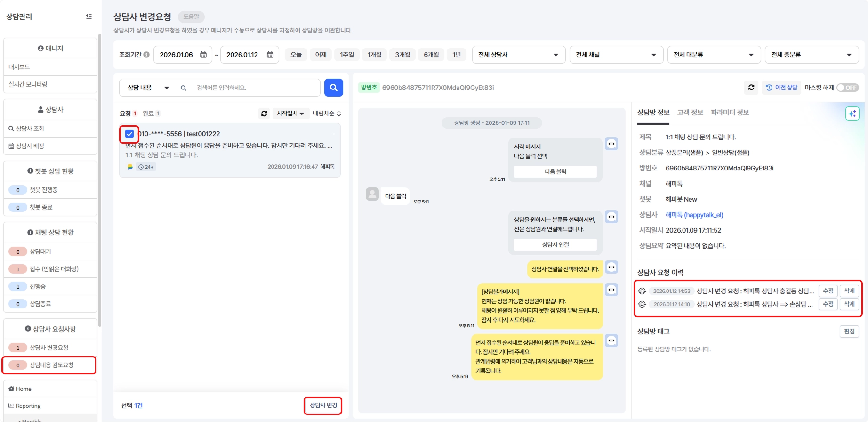
Task: Refresh the chat room panel
Action: pos(751,88)
